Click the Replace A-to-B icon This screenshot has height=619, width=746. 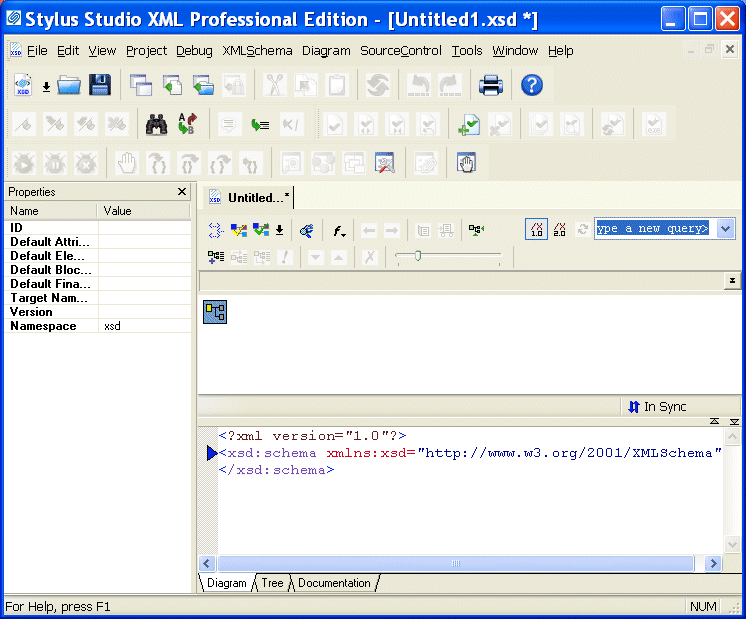(x=187, y=124)
